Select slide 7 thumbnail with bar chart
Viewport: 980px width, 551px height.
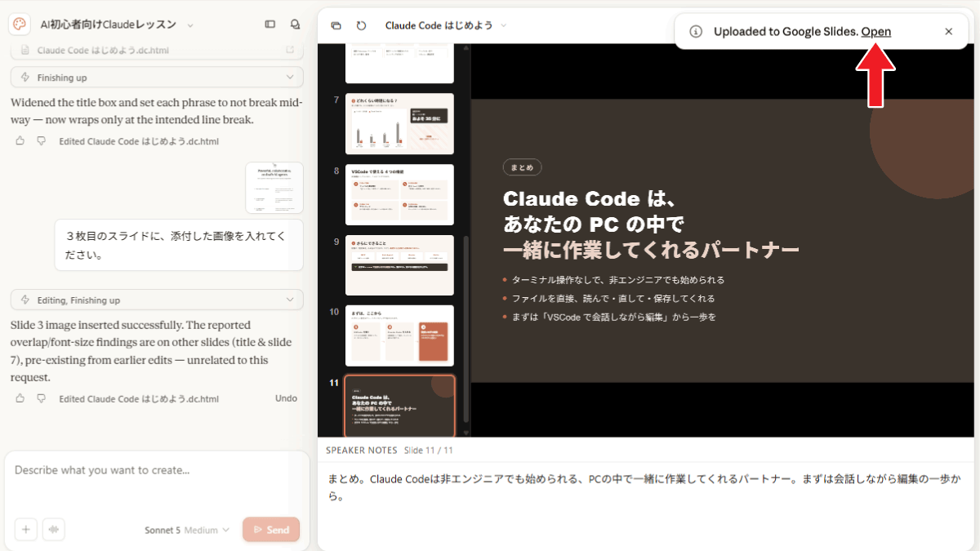399,123
